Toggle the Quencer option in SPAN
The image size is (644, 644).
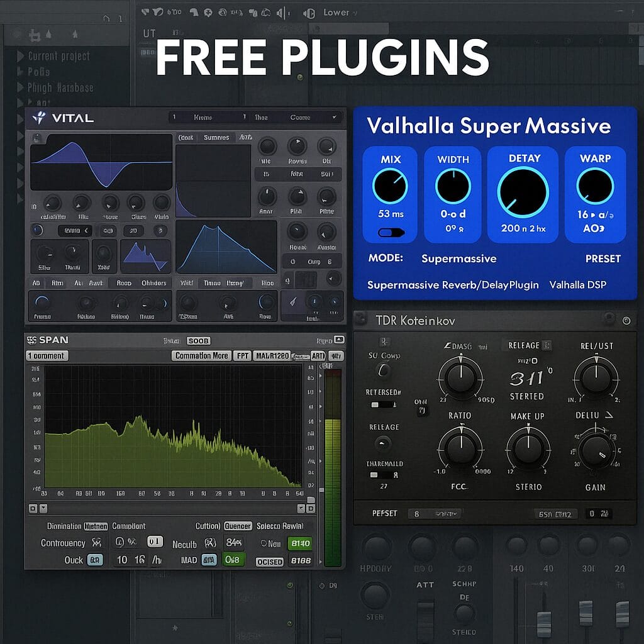(x=238, y=526)
